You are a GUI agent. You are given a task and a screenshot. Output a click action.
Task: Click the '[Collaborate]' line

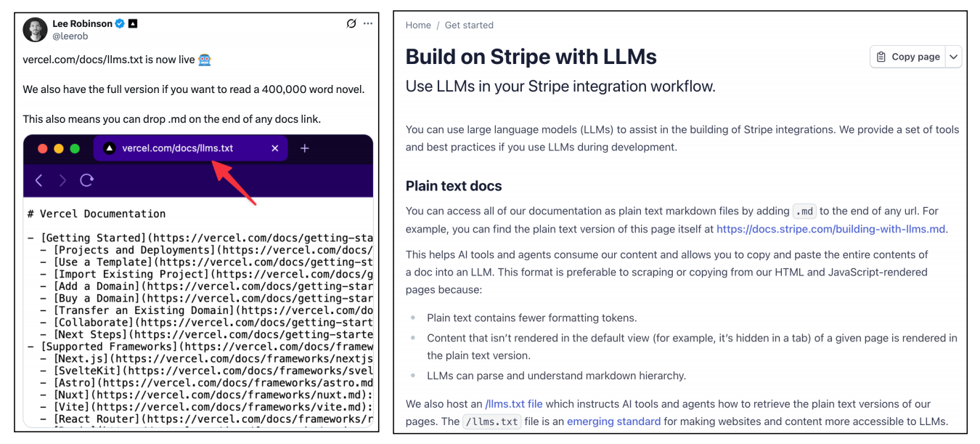coord(206,323)
